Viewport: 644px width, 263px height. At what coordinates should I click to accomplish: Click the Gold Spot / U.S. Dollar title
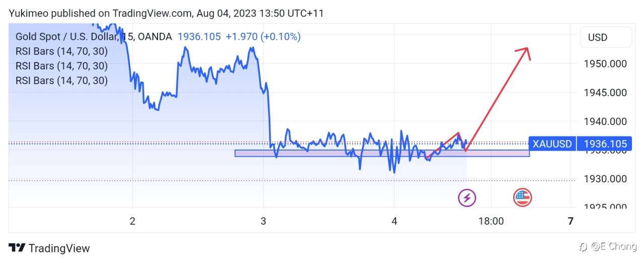tap(67, 37)
